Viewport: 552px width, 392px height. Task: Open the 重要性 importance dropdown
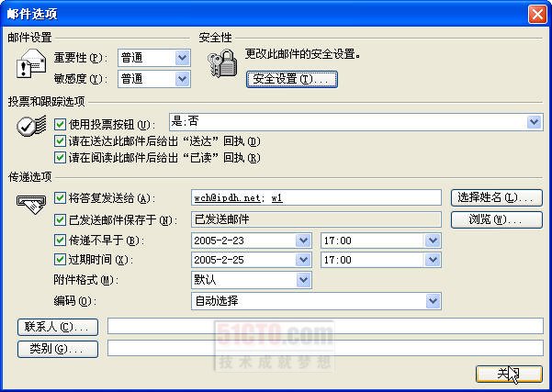tap(181, 58)
